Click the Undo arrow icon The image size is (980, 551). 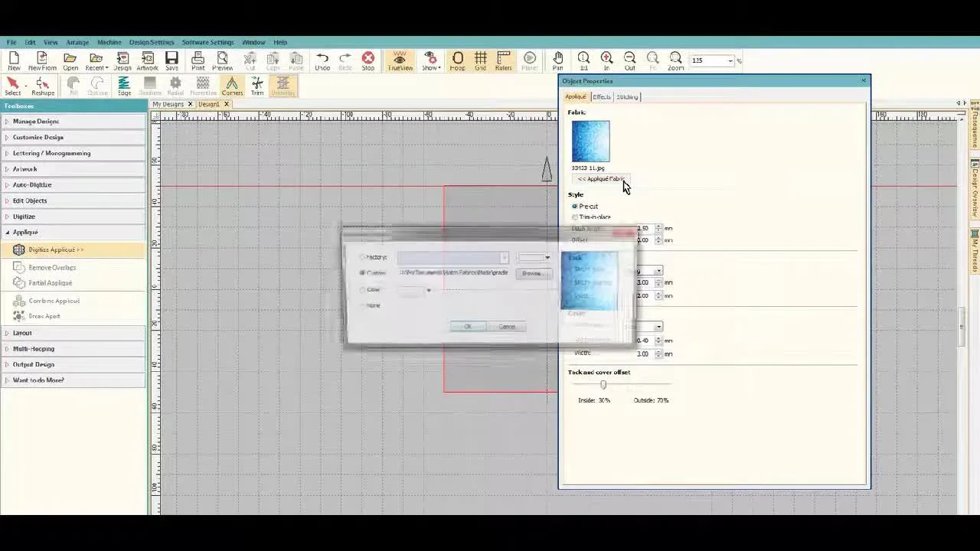point(322,61)
